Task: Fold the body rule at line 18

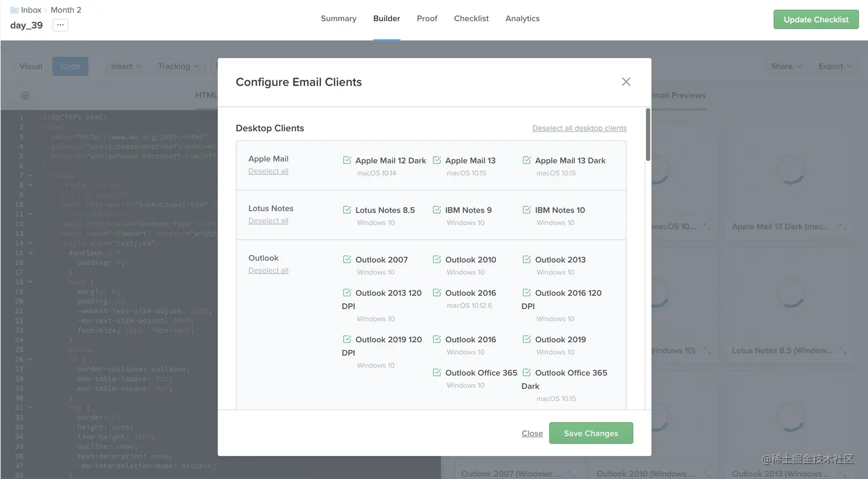Action: [30, 282]
